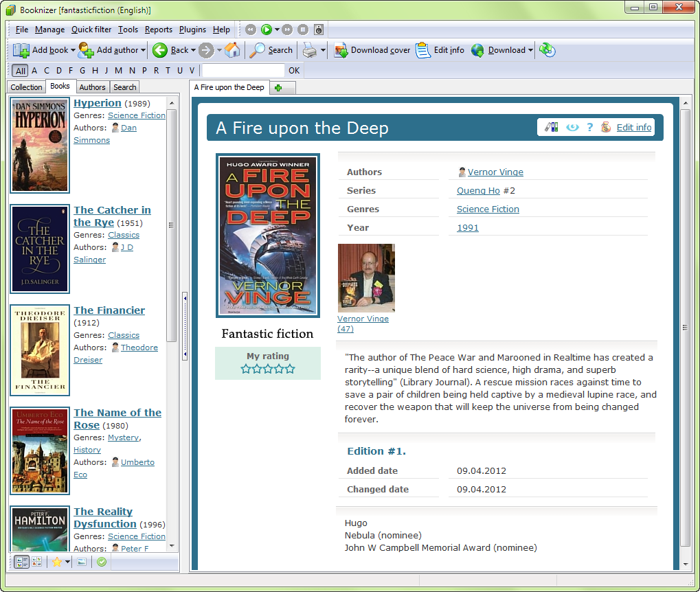Click the Add author toolbar icon
Viewport: 700px width, 592px height.
pos(86,50)
